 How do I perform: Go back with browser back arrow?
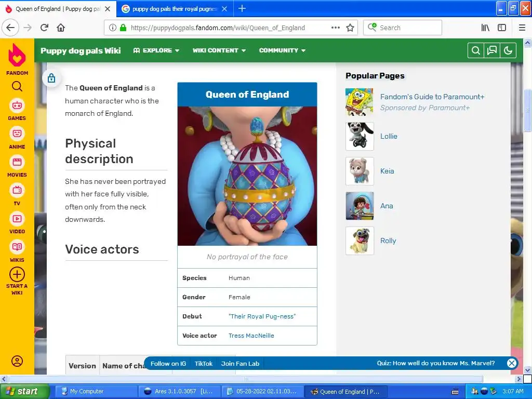(10, 28)
